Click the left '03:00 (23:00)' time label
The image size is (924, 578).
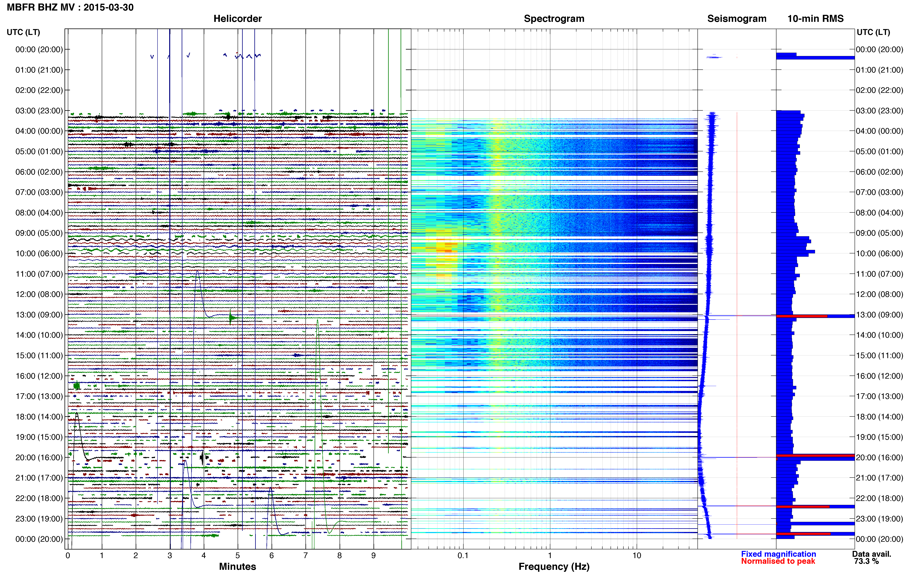click(39, 110)
